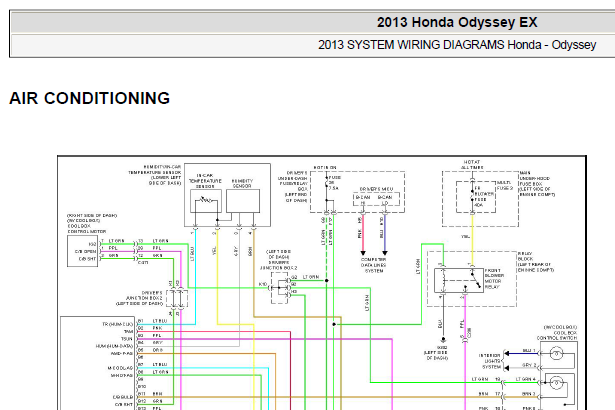
Task: Click the relay switch contact symbol
Action: (476, 279)
